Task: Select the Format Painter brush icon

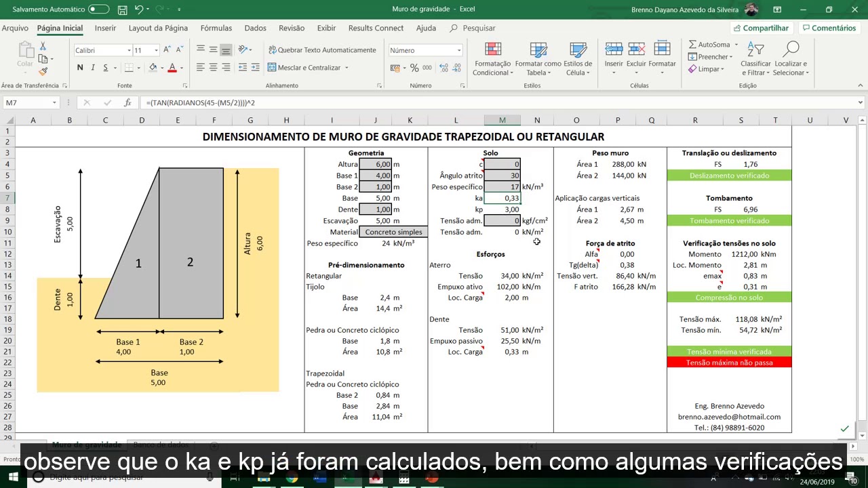Action: 43,71
